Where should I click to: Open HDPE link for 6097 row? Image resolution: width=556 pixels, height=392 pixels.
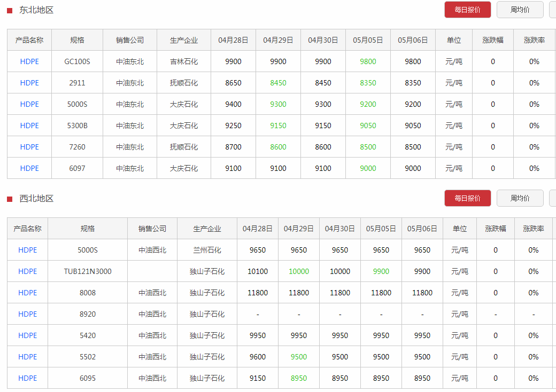tap(29, 168)
